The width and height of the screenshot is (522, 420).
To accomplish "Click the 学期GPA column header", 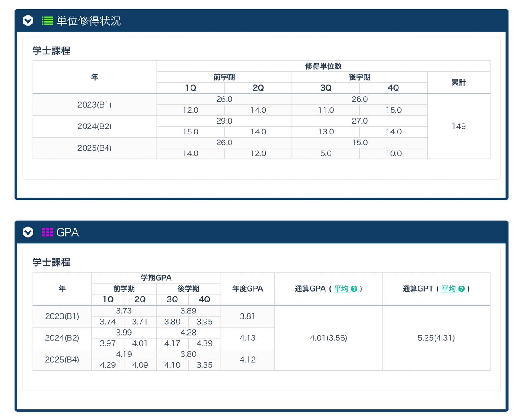I will tap(156, 278).
